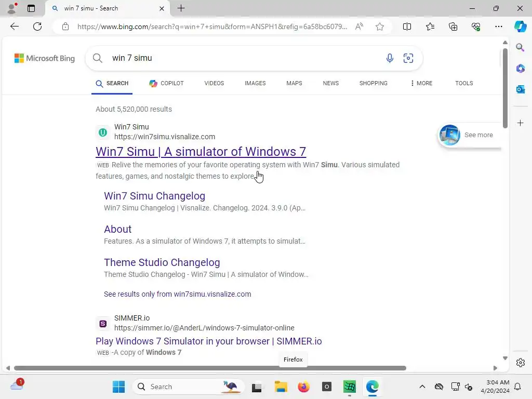Open the Microsoft 365 sidebar icon
Viewport: 532px width, 399px height.
520,68
